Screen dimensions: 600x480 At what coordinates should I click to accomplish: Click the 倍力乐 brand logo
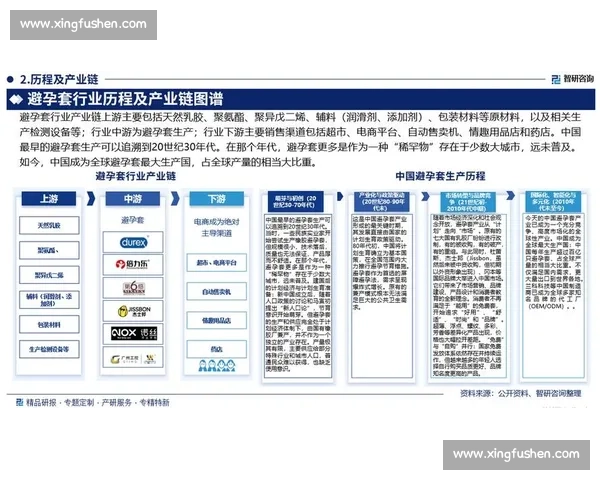[132, 264]
